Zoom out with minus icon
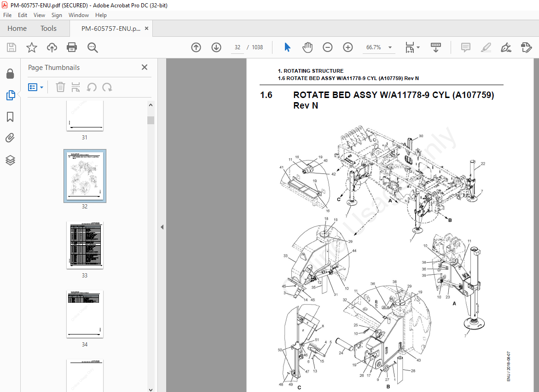 click(x=328, y=47)
